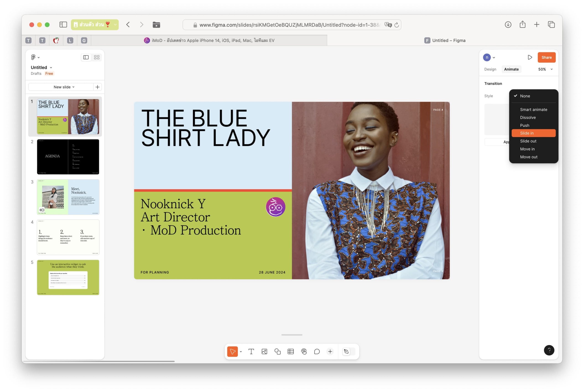The width and height of the screenshot is (584, 392).
Task: Select the stamp/live interaction tool
Action: click(304, 351)
